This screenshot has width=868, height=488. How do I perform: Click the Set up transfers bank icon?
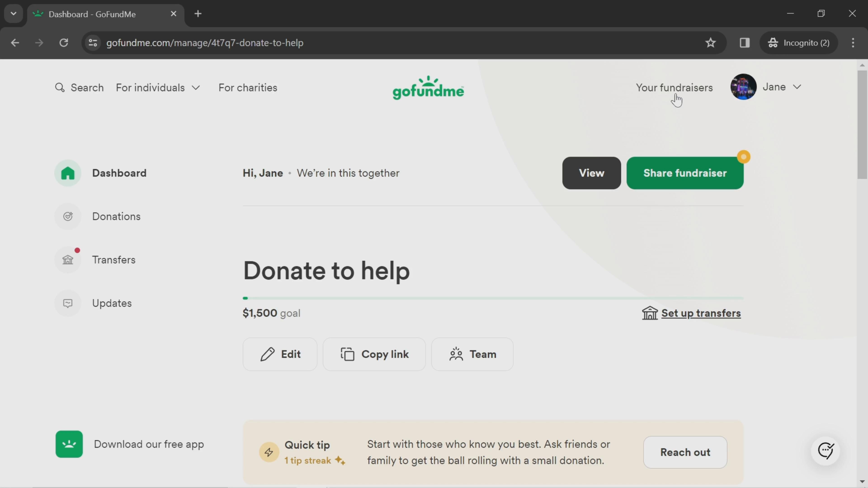click(x=650, y=313)
